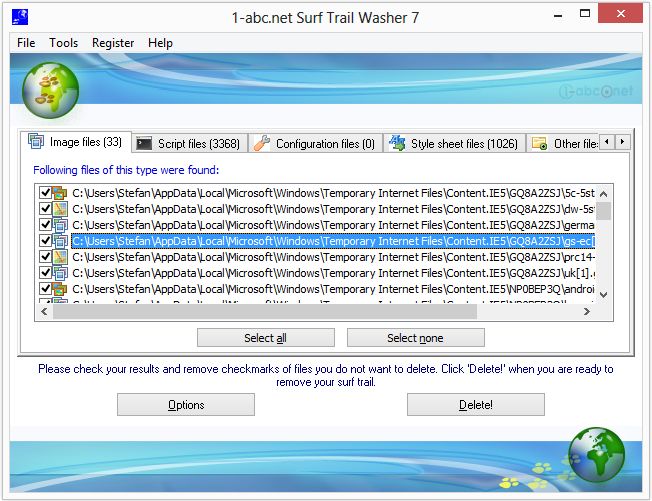Minimize the Surf Trail Washer window
Image resolution: width=652 pixels, height=501 pixels.
coord(558,15)
